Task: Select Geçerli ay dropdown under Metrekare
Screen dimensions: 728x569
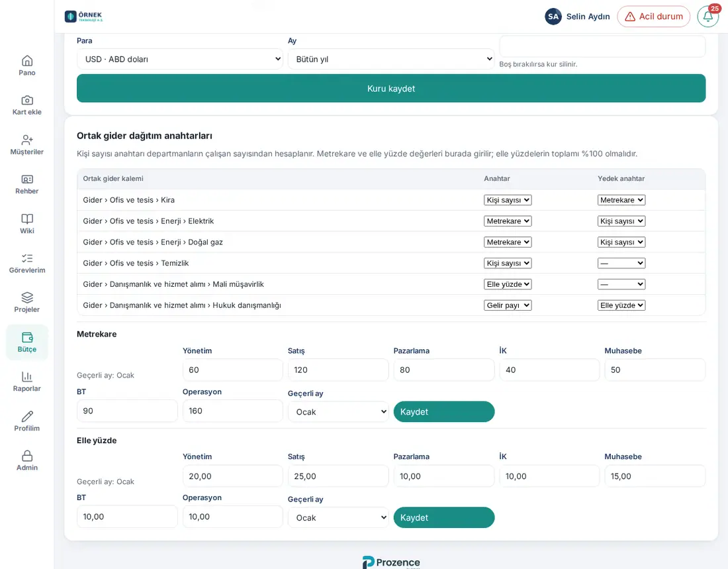Action: coord(338,412)
